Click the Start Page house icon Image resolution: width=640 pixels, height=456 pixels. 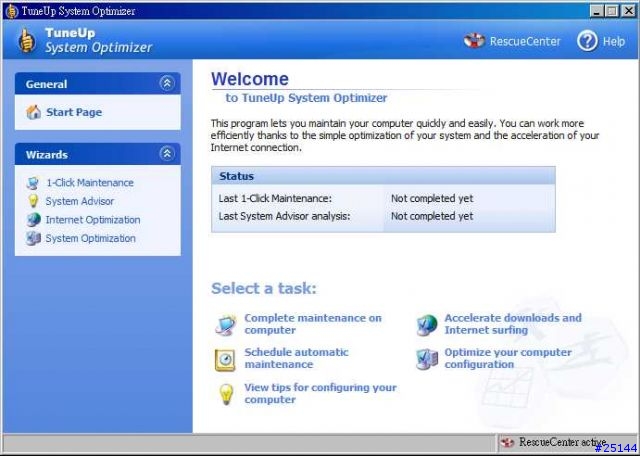point(33,112)
